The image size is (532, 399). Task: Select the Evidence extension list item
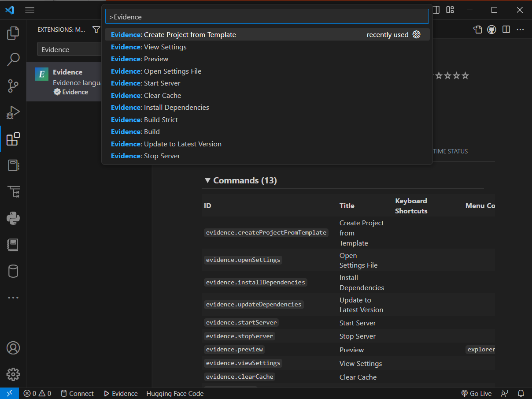click(x=65, y=82)
